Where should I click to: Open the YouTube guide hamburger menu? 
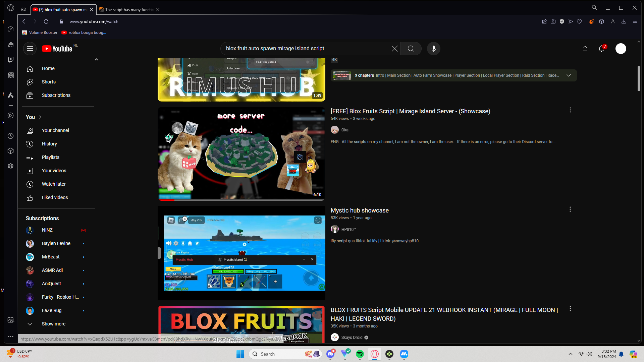tap(30, 49)
